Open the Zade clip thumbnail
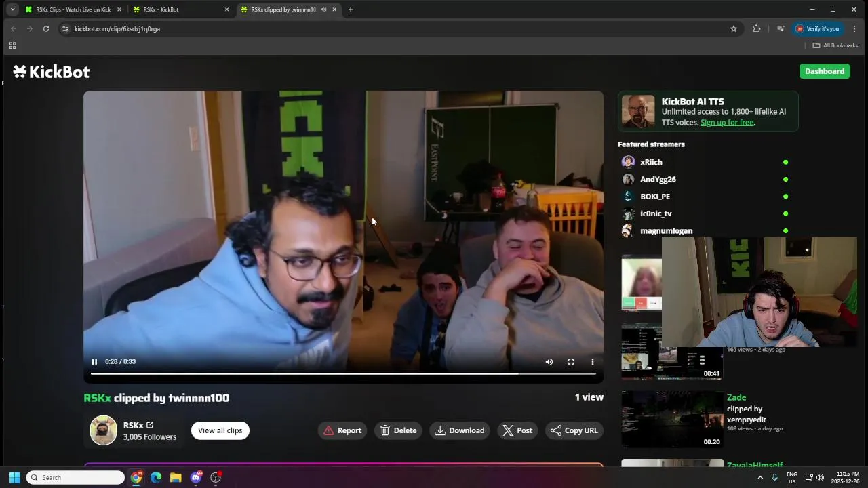The height and width of the screenshot is (488, 868). click(x=673, y=419)
